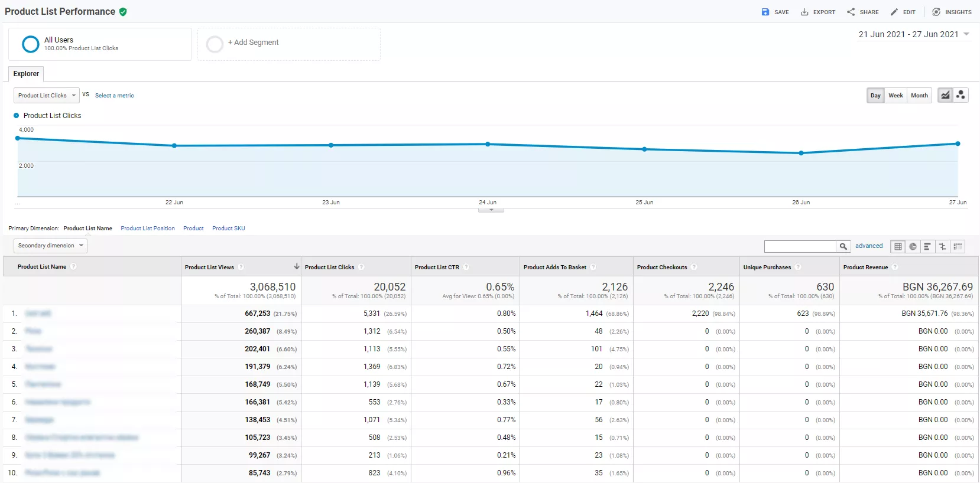The height and width of the screenshot is (483, 980).
Task: Open the Export option
Action: (x=817, y=12)
